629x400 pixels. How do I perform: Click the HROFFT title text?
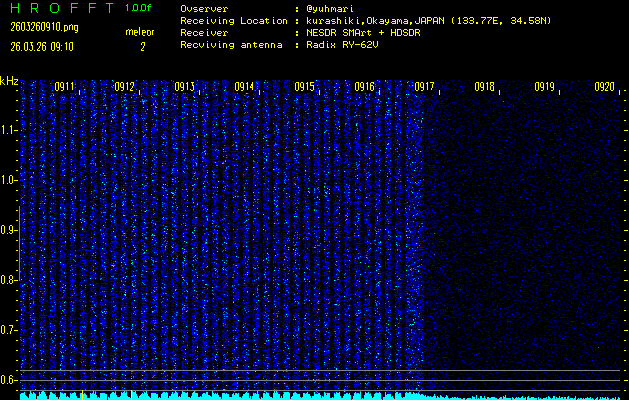[62, 8]
